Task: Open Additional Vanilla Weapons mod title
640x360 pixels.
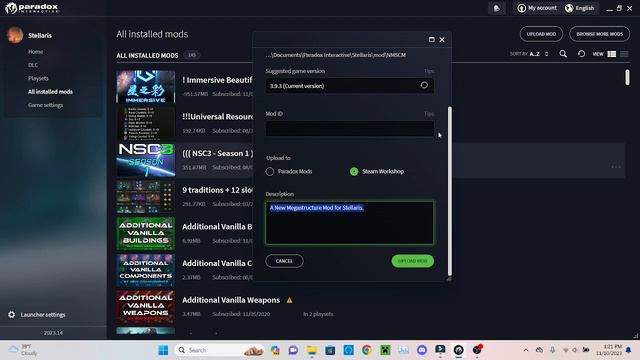Action: point(231,300)
